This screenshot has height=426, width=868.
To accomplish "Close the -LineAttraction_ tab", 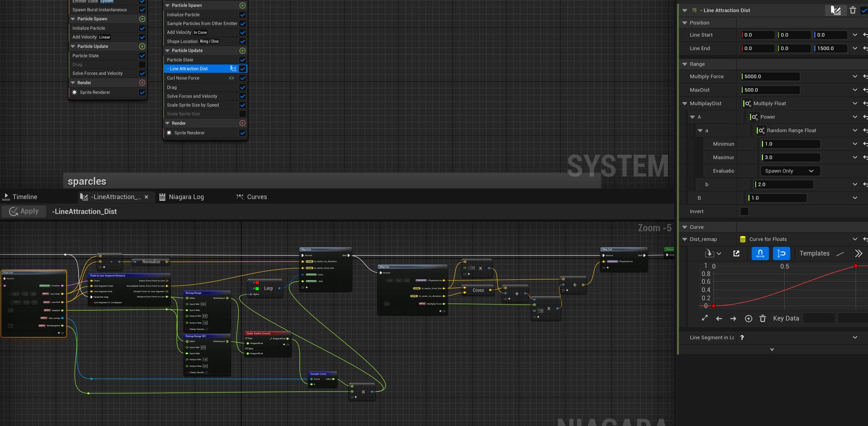I will click(146, 197).
